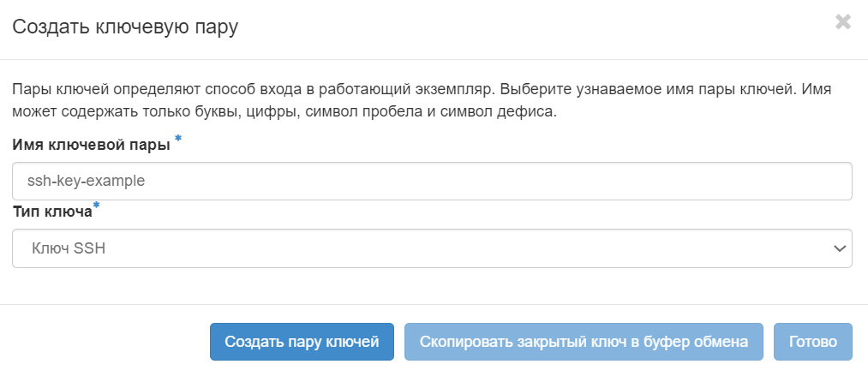Open the key type dropdown
The image size is (868, 370).
tap(432, 248)
